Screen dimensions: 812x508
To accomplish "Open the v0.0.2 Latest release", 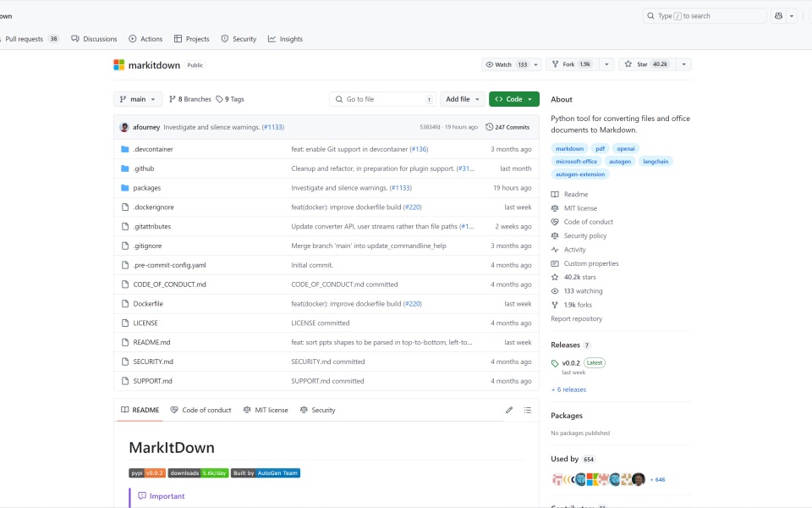I will coord(579,363).
